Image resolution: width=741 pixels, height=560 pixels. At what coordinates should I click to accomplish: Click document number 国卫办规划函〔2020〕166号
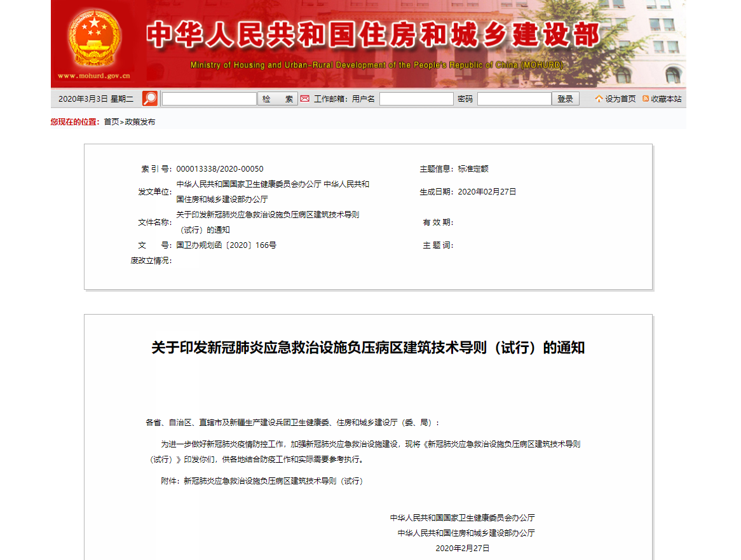click(226, 245)
